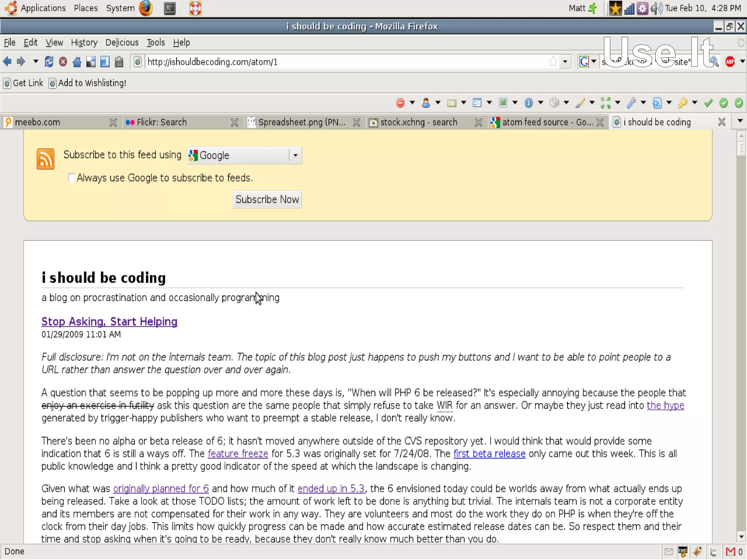Click the Web Developer Resize arrows icon
Viewport: 747px width, 560px height.
tap(606, 103)
